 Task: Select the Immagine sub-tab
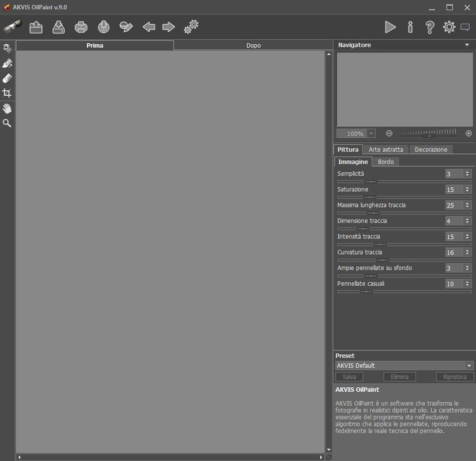pyautogui.click(x=353, y=162)
